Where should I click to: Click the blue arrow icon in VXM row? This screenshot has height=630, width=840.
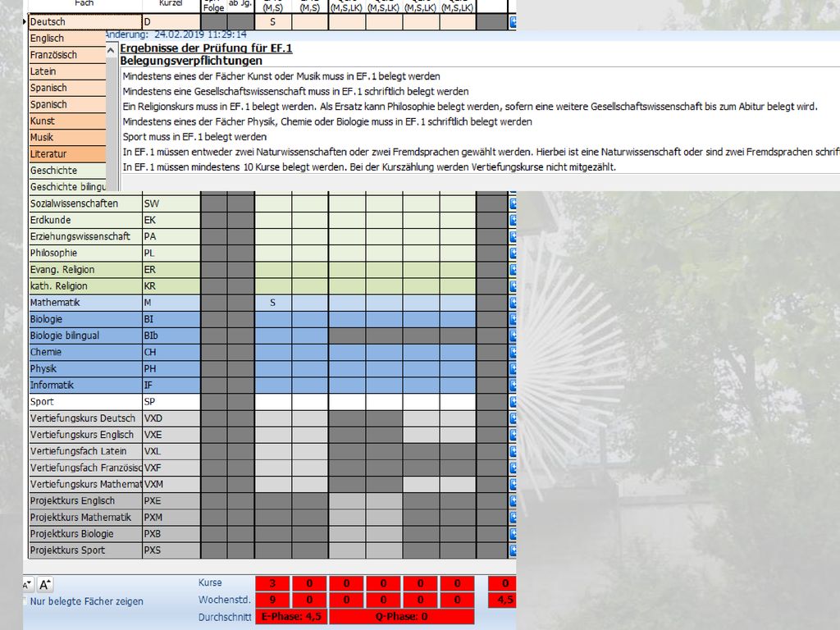coord(513,484)
